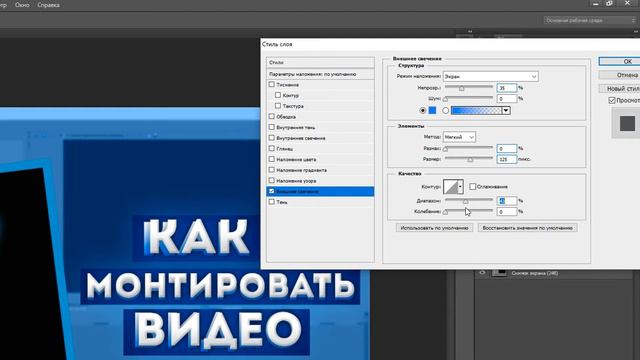This screenshot has height=360, width=640.
Task: Open the Справка menu
Action: click(x=48, y=5)
